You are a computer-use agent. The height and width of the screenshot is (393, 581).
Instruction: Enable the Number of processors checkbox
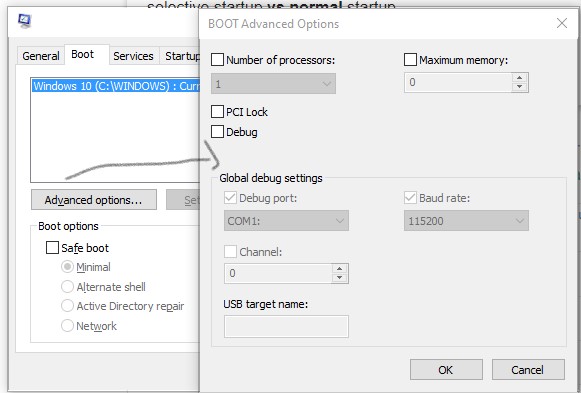coord(217,60)
